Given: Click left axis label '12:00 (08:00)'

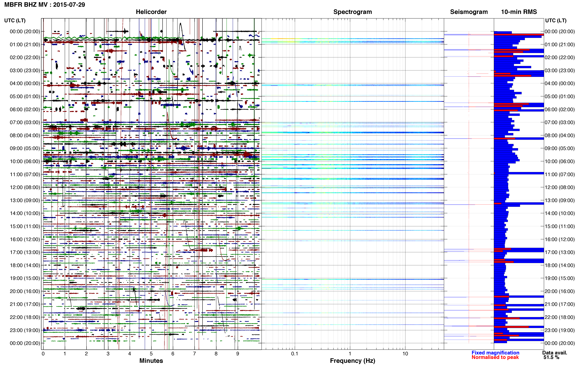Looking at the screenshot, I should [25, 187].
